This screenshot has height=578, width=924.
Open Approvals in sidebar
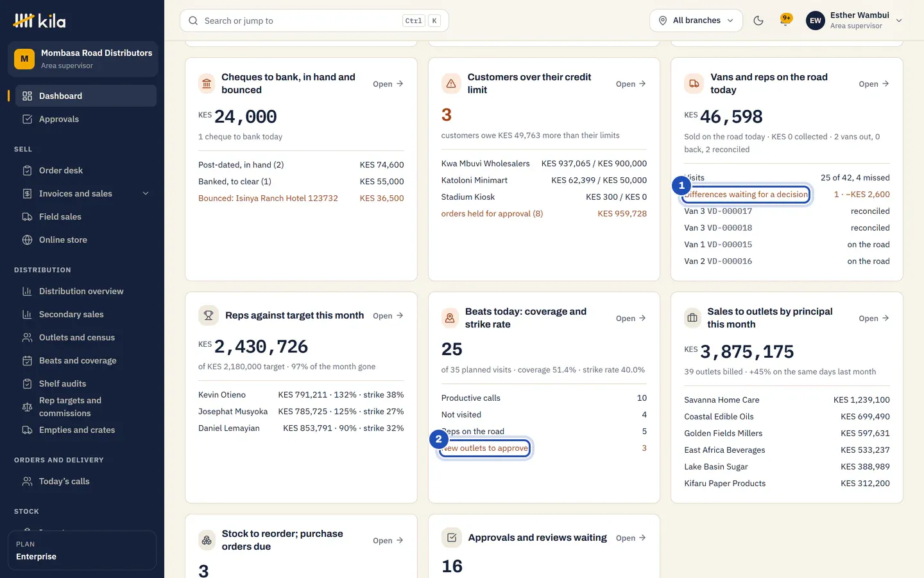pyautogui.click(x=86, y=119)
